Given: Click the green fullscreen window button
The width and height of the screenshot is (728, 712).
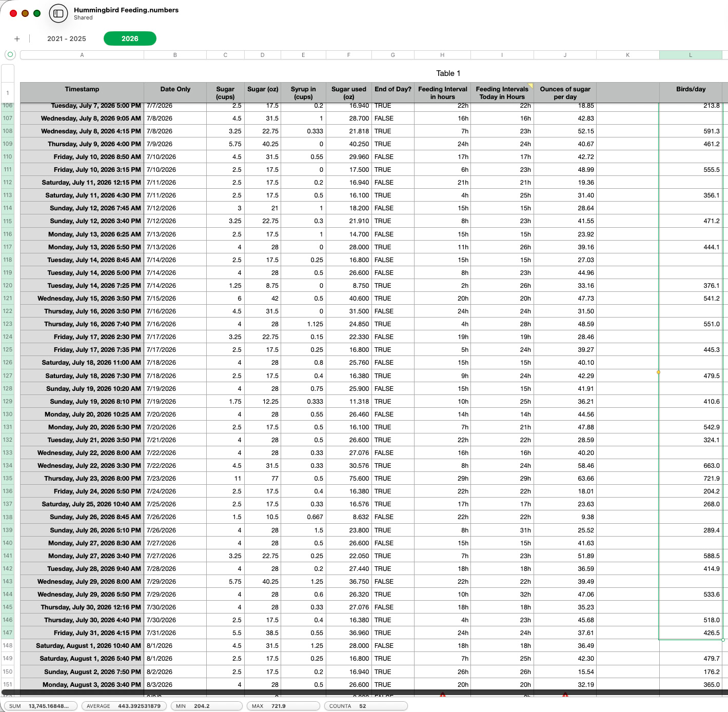Looking at the screenshot, I should click(x=37, y=13).
